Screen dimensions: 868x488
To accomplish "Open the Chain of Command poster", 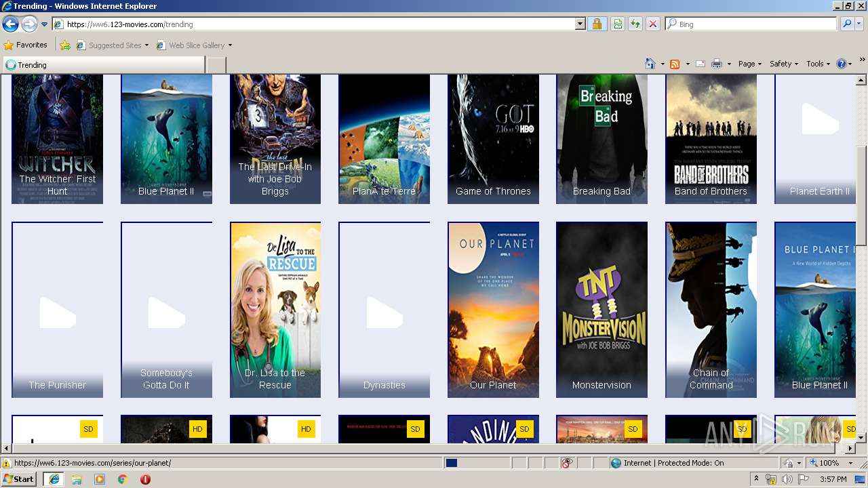I will coord(711,310).
